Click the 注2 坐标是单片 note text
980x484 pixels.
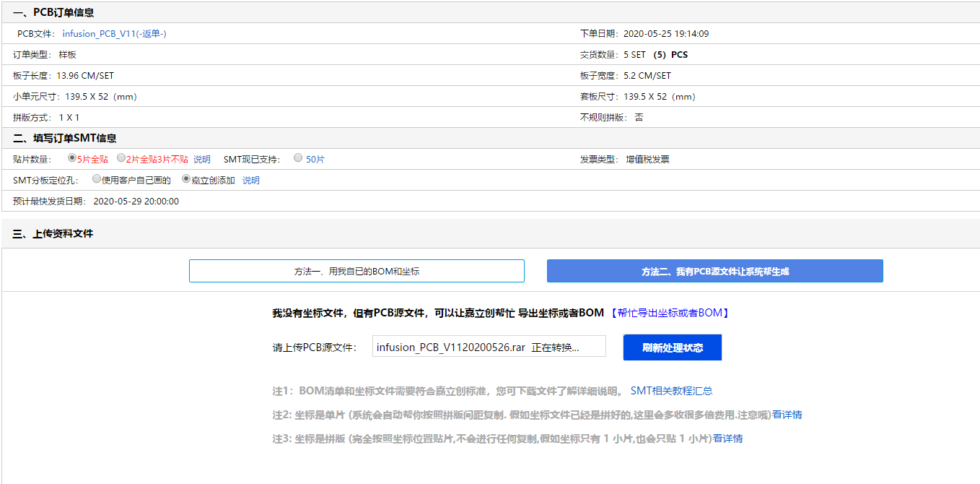[522, 415]
